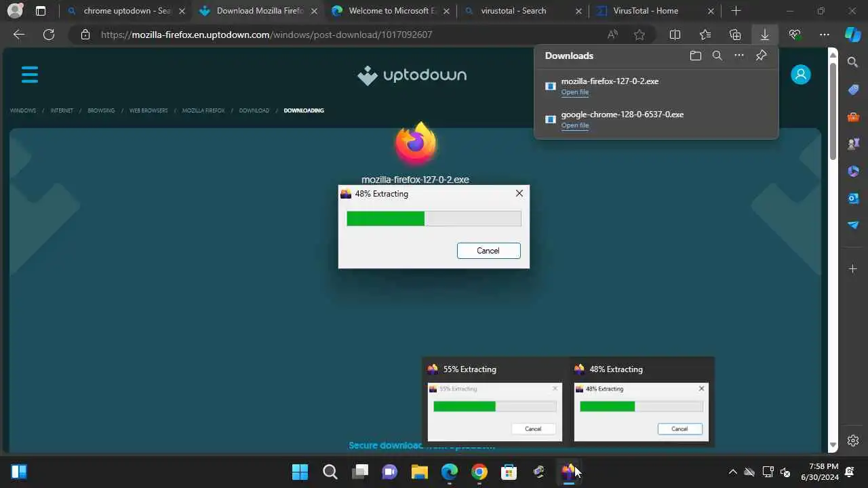Search downloads with magnifier icon
The height and width of the screenshot is (488, 868).
717,56
